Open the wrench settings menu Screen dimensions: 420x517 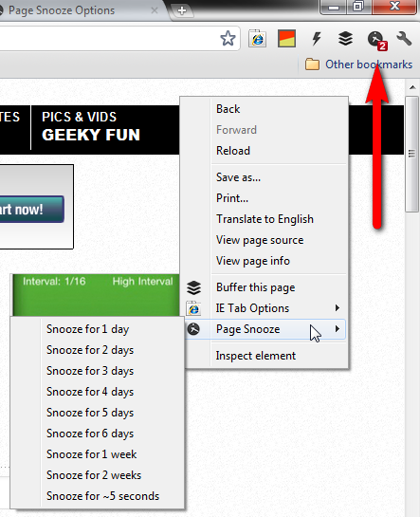(x=404, y=39)
